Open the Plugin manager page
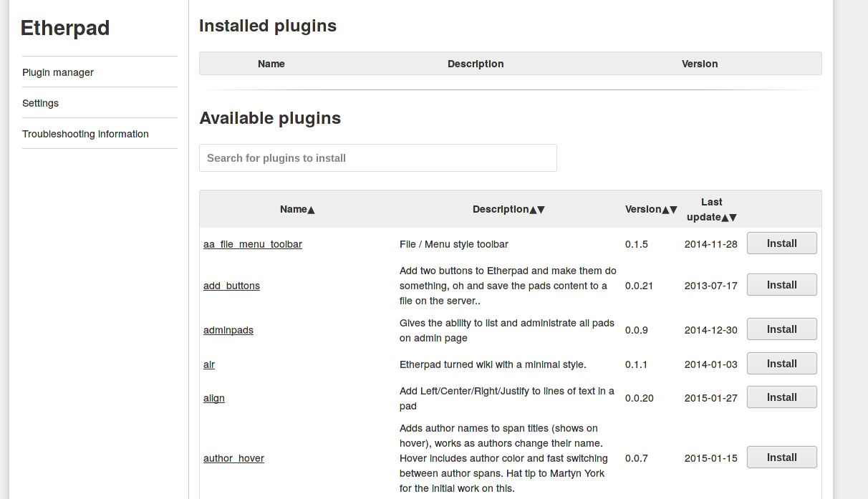This screenshot has width=868, height=499. point(58,72)
